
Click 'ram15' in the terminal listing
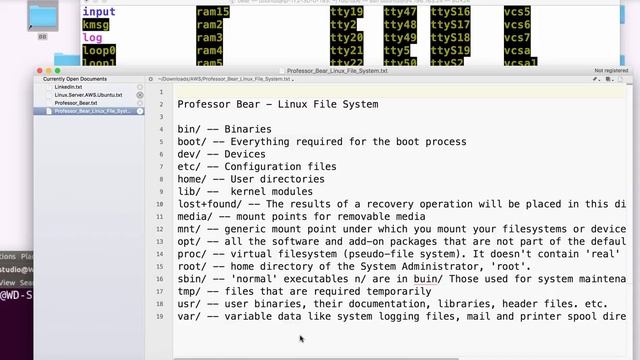click(213, 12)
